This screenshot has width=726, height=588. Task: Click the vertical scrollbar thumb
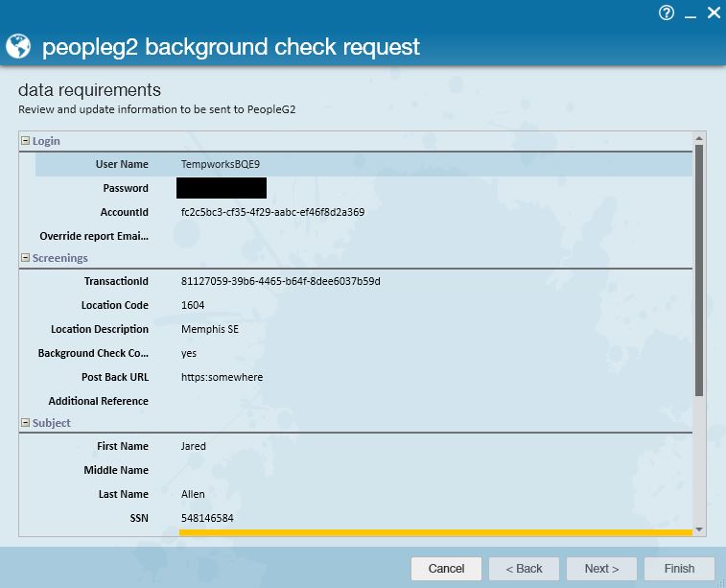click(699, 270)
